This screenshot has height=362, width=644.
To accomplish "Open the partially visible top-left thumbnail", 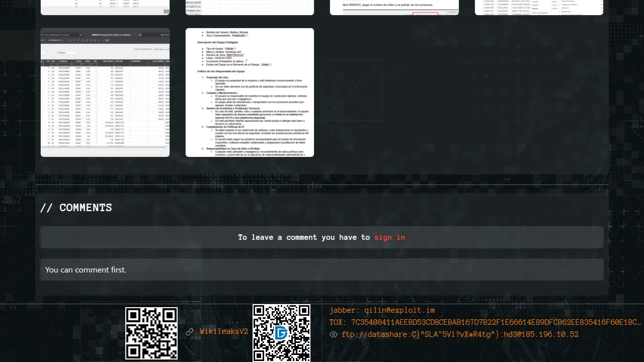I will (x=105, y=7).
